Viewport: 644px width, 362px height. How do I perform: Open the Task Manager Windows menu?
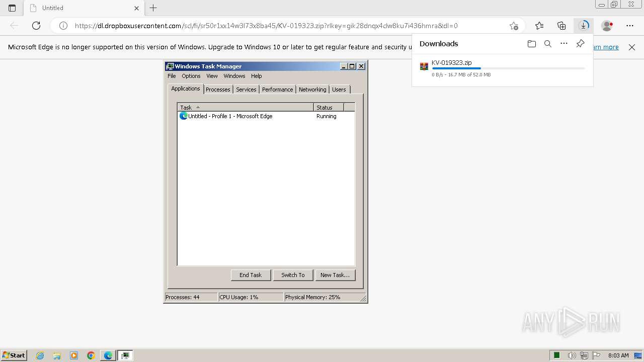click(x=234, y=76)
